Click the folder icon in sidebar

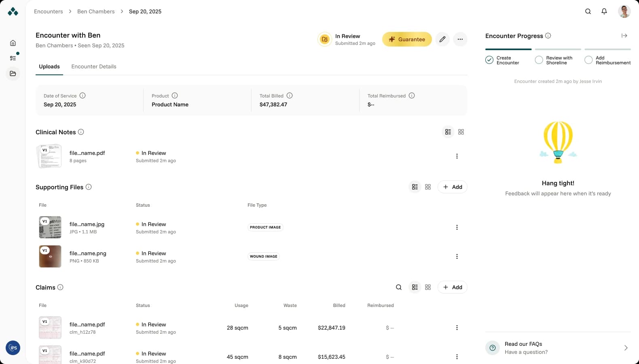pyautogui.click(x=13, y=74)
